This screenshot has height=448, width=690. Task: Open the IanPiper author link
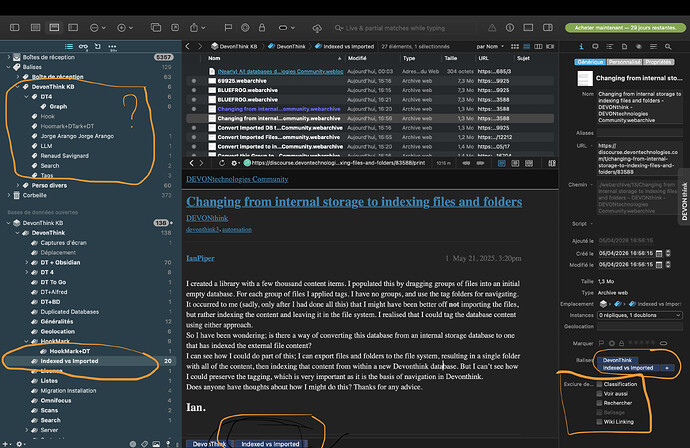[x=200, y=258]
